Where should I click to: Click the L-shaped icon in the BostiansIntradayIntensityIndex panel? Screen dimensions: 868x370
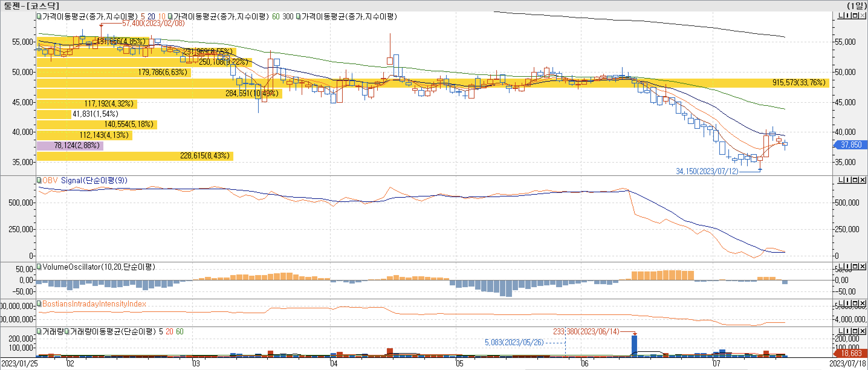[841, 303]
